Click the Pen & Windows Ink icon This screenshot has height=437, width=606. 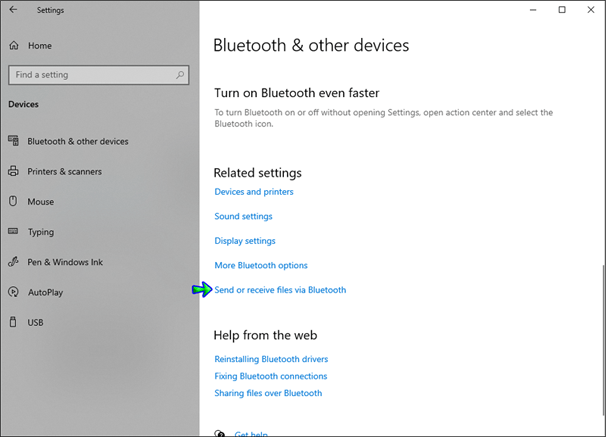(x=13, y=262)
